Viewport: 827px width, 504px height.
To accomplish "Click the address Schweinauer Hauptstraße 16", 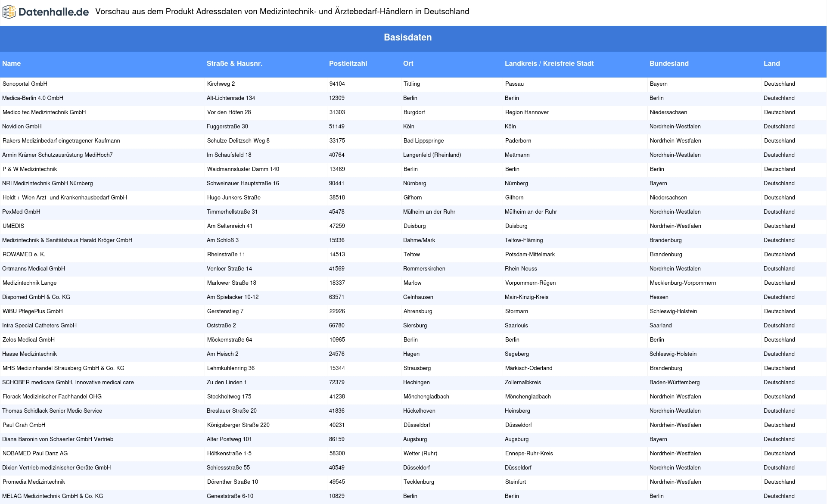I will click(243, 184).
